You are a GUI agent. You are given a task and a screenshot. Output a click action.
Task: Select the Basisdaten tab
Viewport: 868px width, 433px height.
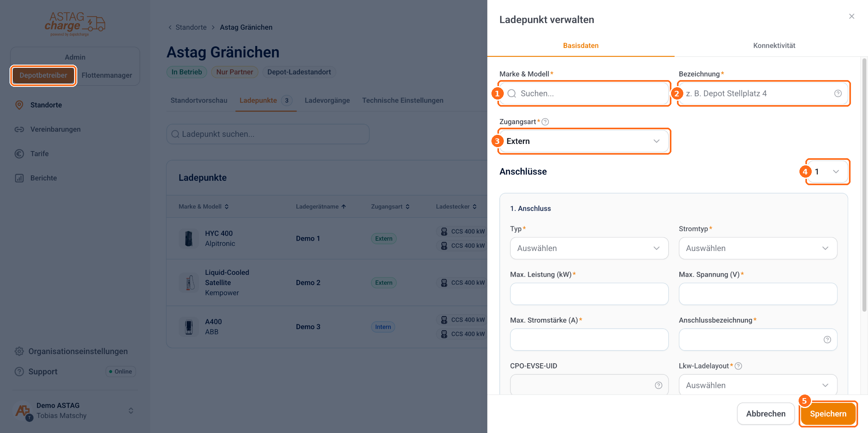pos(581,46)
